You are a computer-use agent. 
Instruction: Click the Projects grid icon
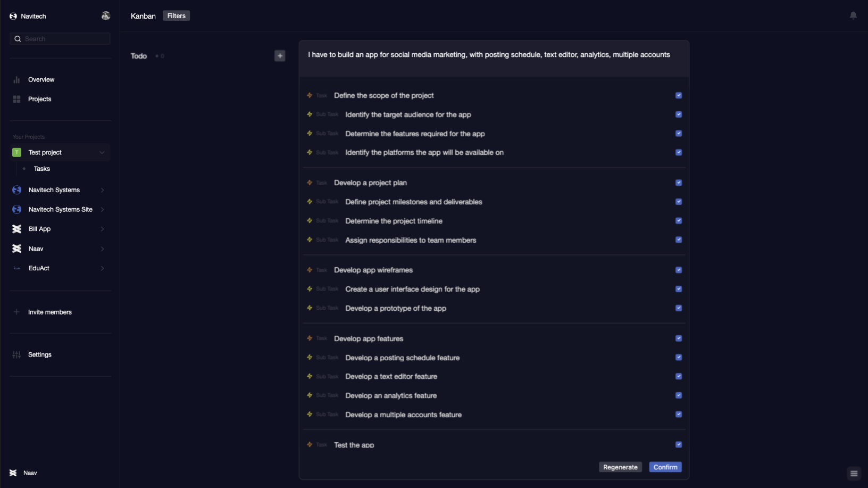[x=16, y=99]
